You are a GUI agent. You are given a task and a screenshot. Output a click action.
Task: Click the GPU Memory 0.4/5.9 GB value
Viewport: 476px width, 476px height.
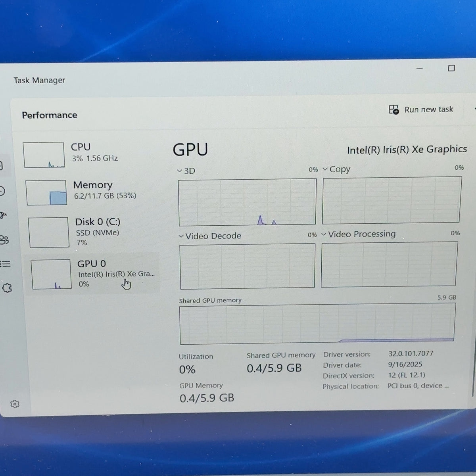point(207,398)
